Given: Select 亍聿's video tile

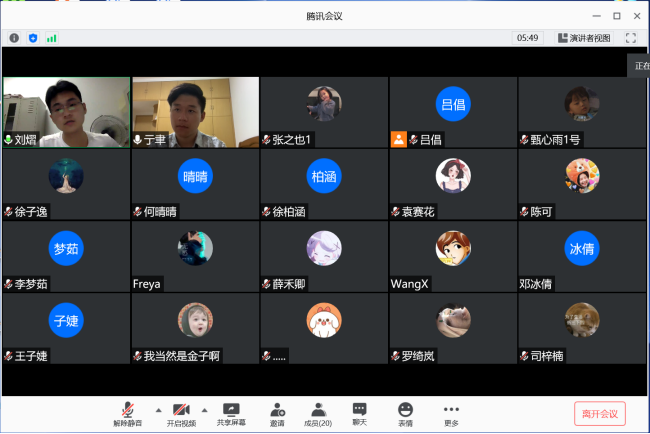Looking at the screenshot, I should tap(195, 112).
